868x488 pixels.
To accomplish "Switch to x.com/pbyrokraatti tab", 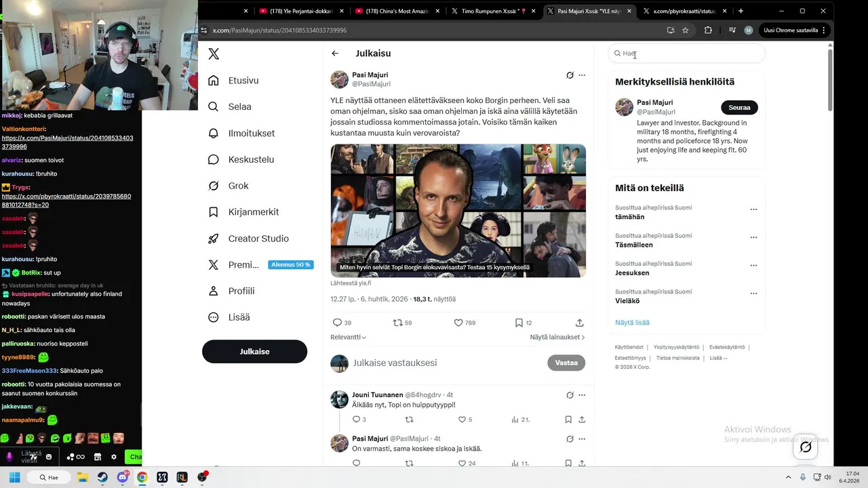I will coord(685,11).
